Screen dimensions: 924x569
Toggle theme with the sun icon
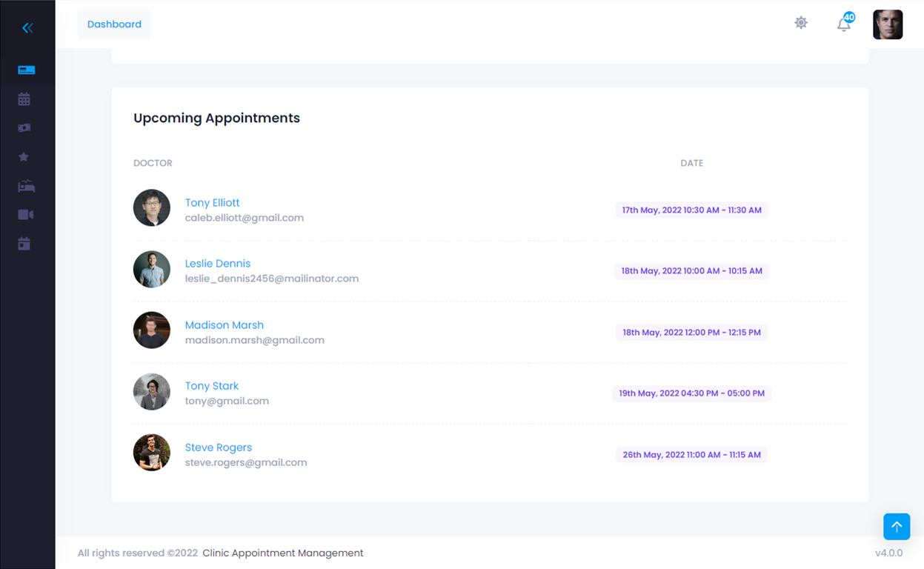coord(801,23)
